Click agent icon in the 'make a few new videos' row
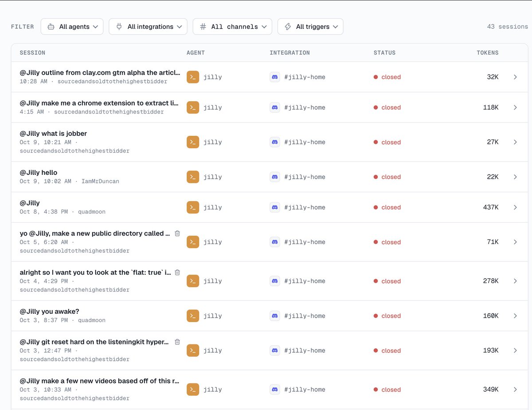 (193, 390)
